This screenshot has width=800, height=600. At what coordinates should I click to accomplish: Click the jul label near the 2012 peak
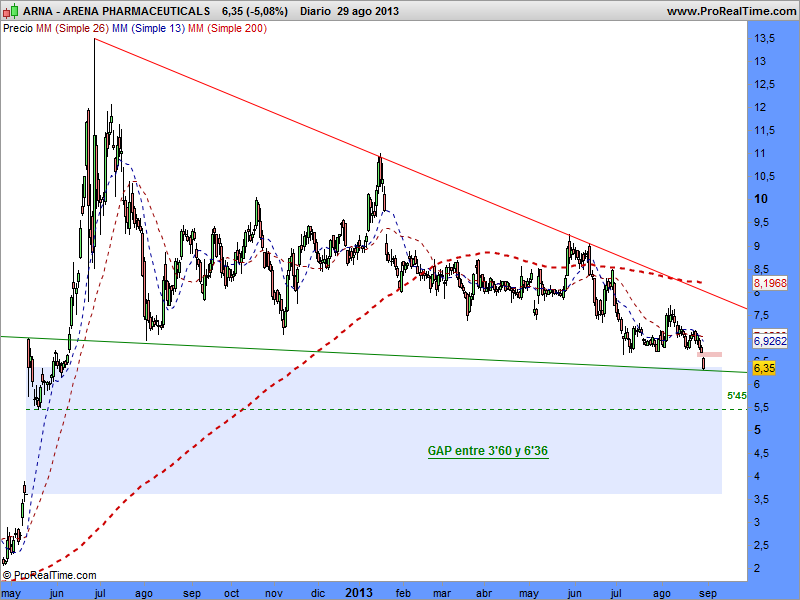click(x=100, y=593)
